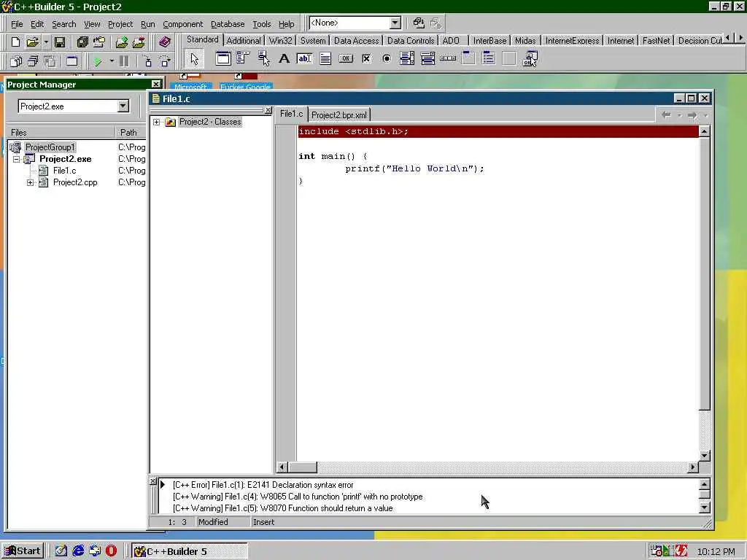
Task: Click the Save All toolbar icon
Action: coord(82,42)
